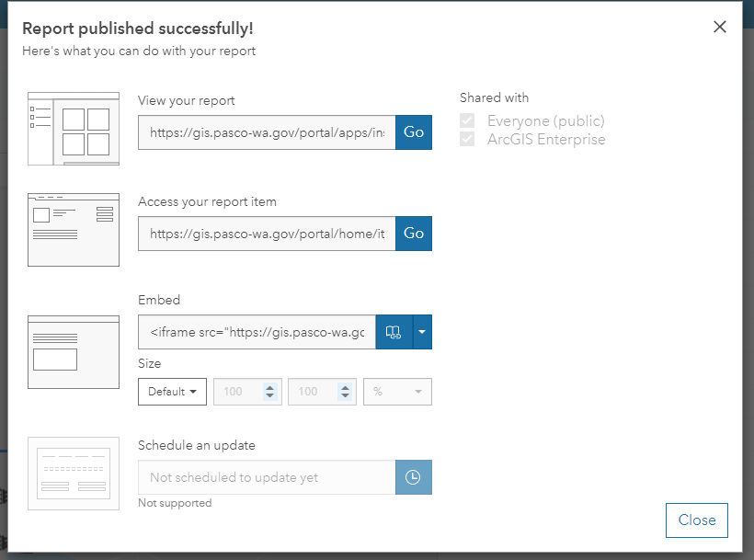754x560 pixels.
Task: Click the iframe embed code field
Action: pos(257,332)
